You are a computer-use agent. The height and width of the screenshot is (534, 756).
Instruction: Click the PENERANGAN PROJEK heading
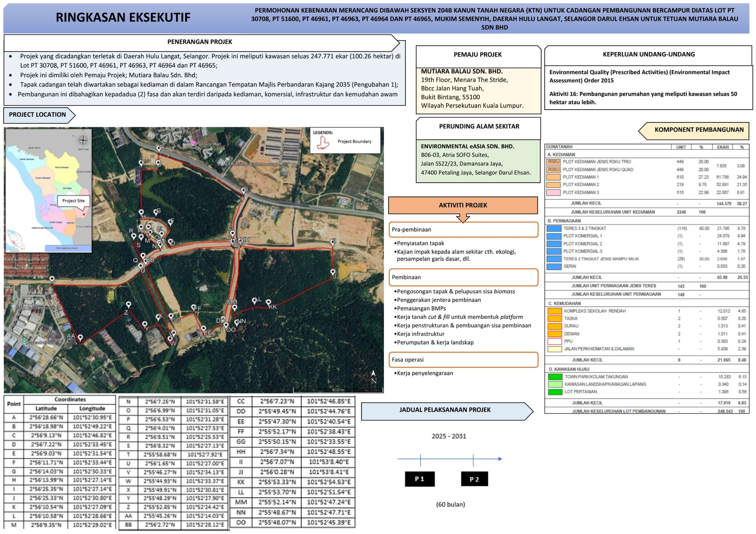200,42
